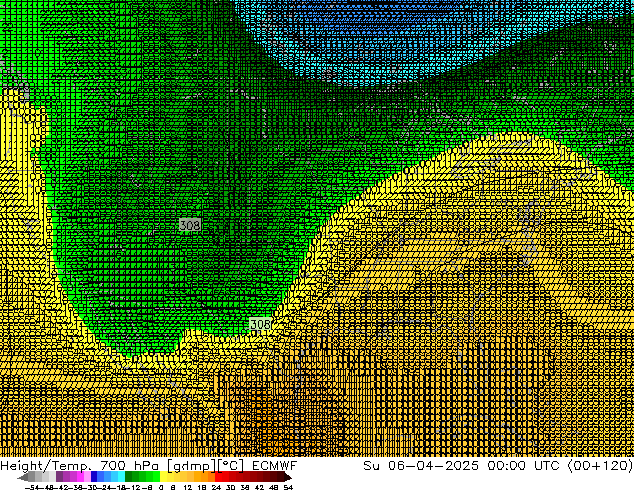This screenshot has width=634, height=490.
Task: Pick the bright red swatch at 24 in the legend
Action: tap(218, 476)
